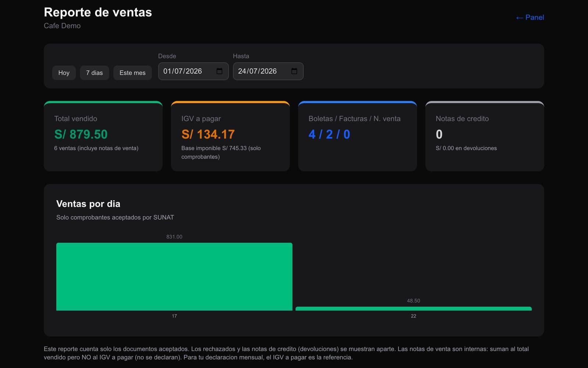The height and width of the screenshot is (368, 588).
Task: Open the Desde date calendar picker icon
Action: click(x=219, y=71)
